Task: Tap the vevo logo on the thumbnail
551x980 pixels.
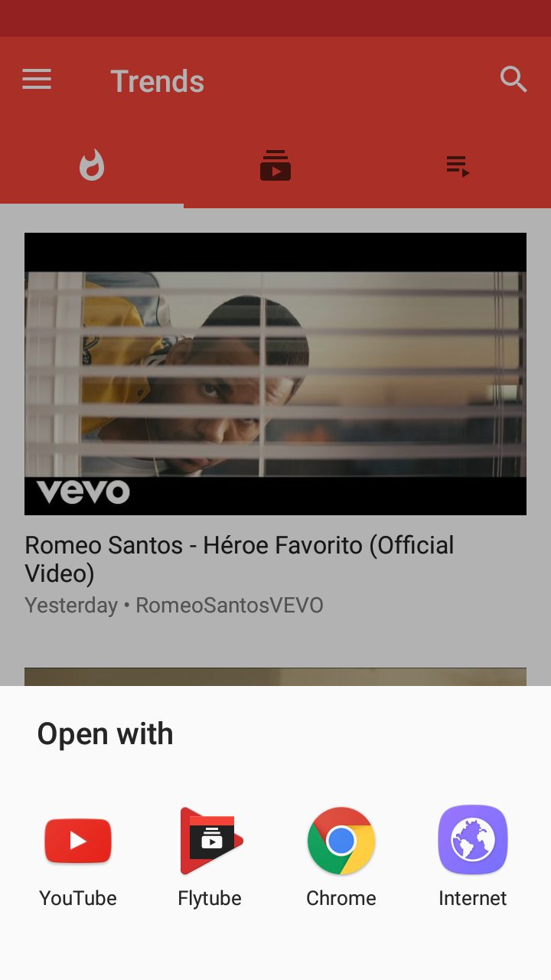Action: tap(83, 492)
